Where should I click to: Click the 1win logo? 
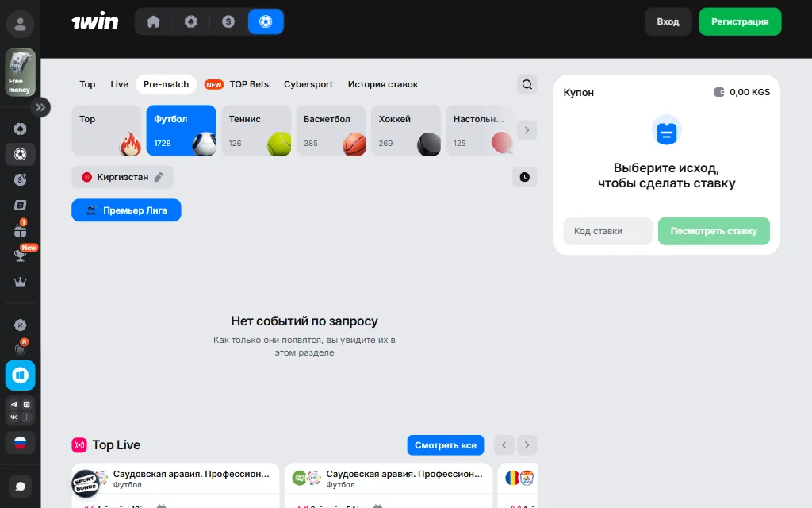click(95, 21)
